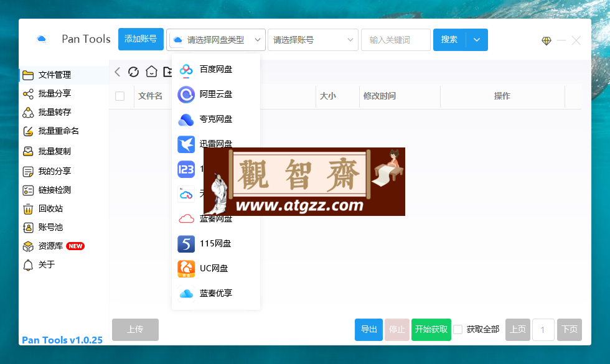The height and width of the screenshot is (364, 610).
Task: Click the 关于 bell icon in sidebar
Action: pyautogui.click(x=28, y=265)
